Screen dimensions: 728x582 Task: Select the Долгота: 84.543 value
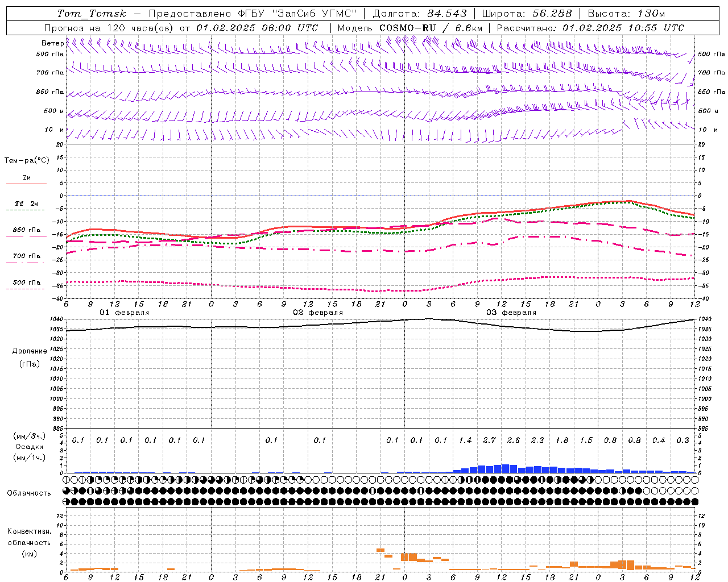coord(420,14)
